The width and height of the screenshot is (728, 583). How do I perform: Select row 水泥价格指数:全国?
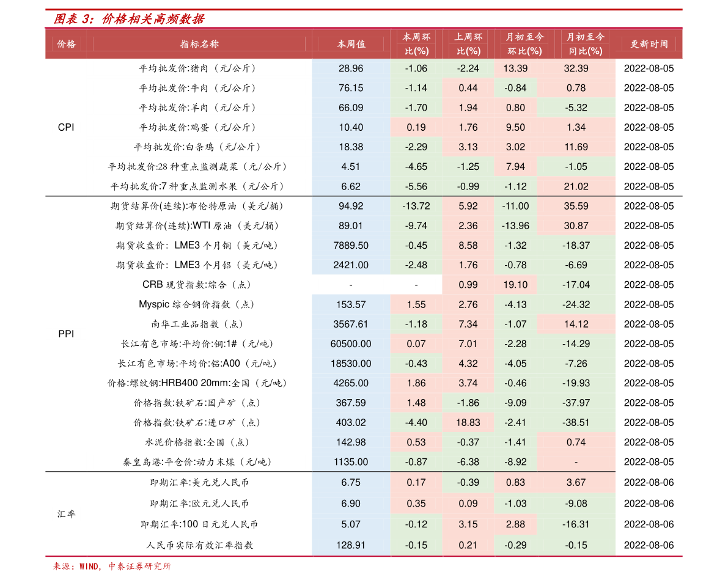click(x=364, y=442)
